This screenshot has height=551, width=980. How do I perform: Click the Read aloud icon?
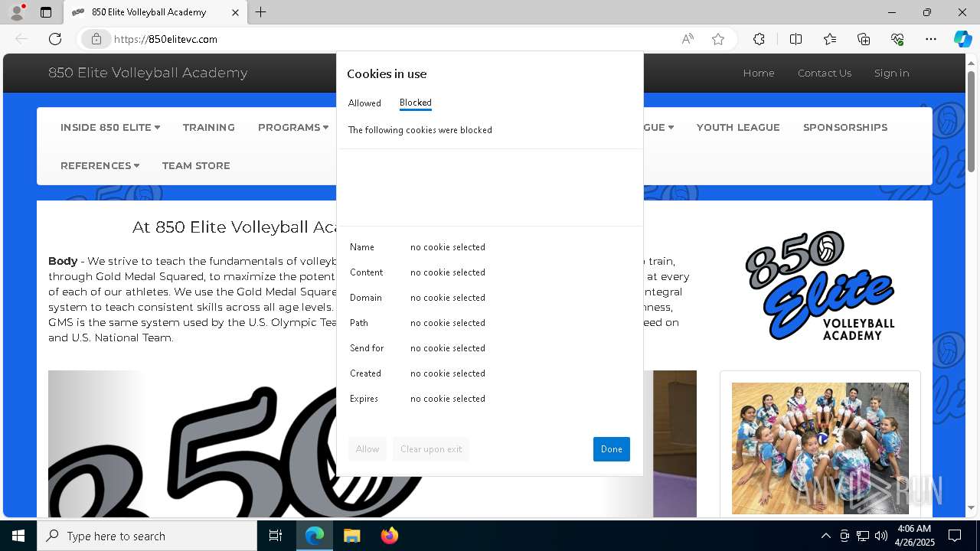tap(688, 39)
